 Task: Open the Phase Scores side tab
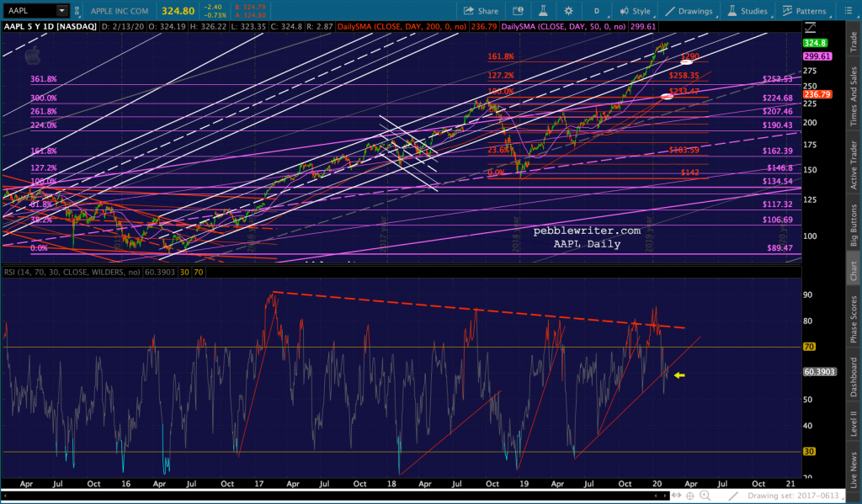click(854, 320)
